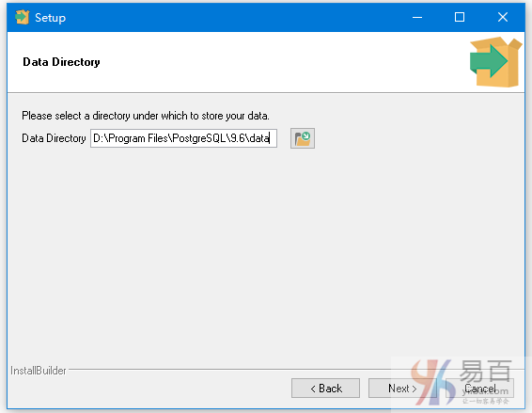The width and height of the screenshot is (532, 413).
Task: Click the 'Data Directory' field label
Action: coord(54,138)
